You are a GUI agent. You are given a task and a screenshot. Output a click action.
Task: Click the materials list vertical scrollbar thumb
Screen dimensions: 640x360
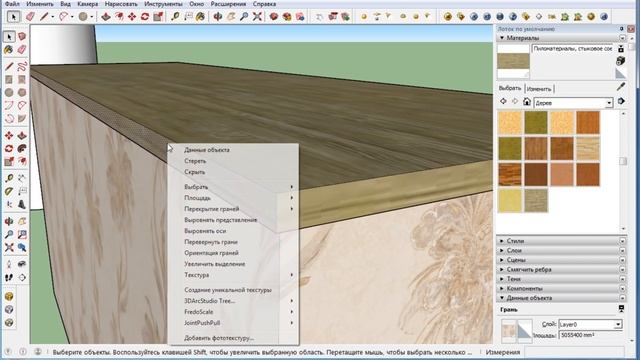tap(623, 161)
